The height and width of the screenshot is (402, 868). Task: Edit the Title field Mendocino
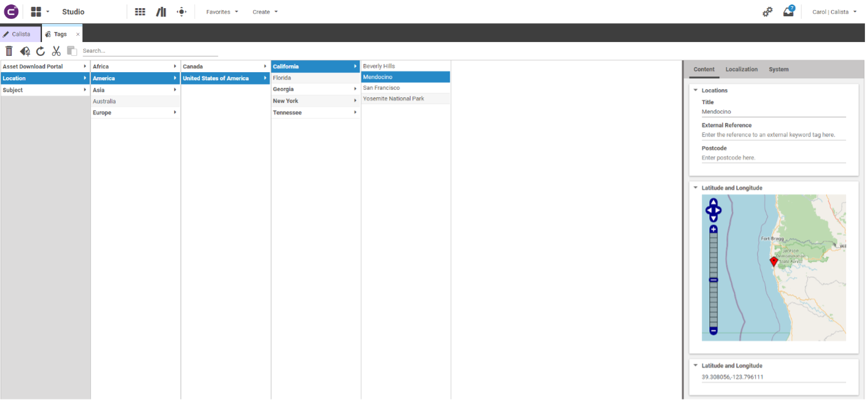click(773, 112)
